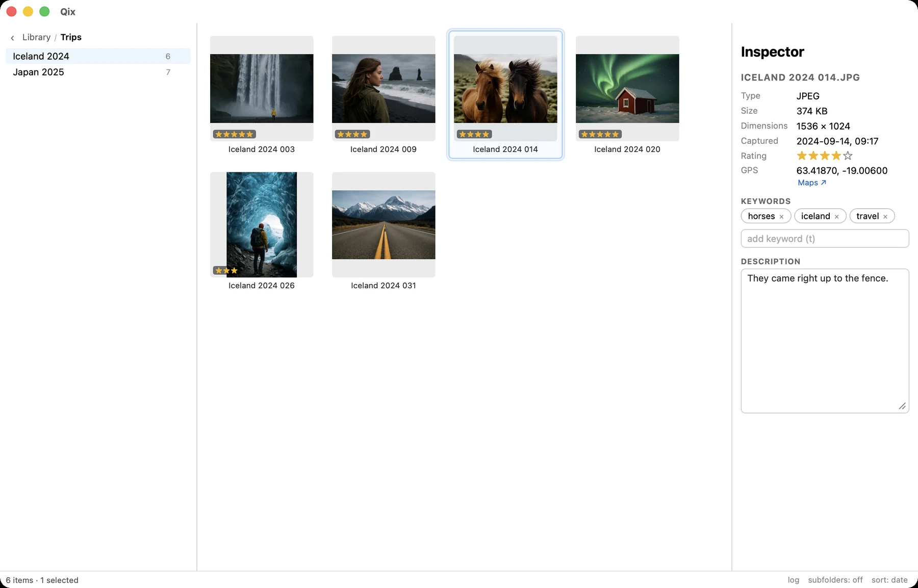Click the Type value JPEG
This screenshot has height=588, width=918.
coord(808,96)
